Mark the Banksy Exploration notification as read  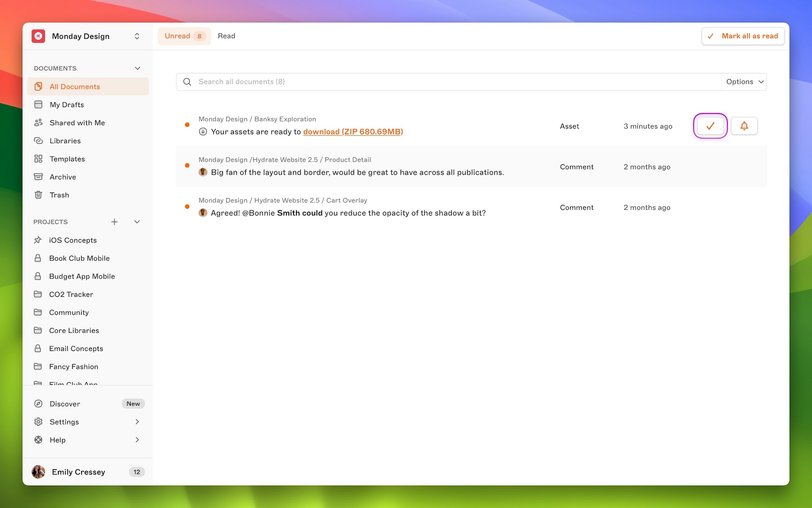[710, 126]
